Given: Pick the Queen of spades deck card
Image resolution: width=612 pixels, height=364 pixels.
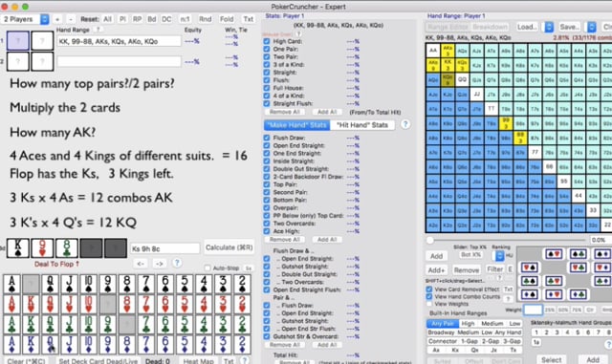Looking at the screenshot, I should 50,284.
